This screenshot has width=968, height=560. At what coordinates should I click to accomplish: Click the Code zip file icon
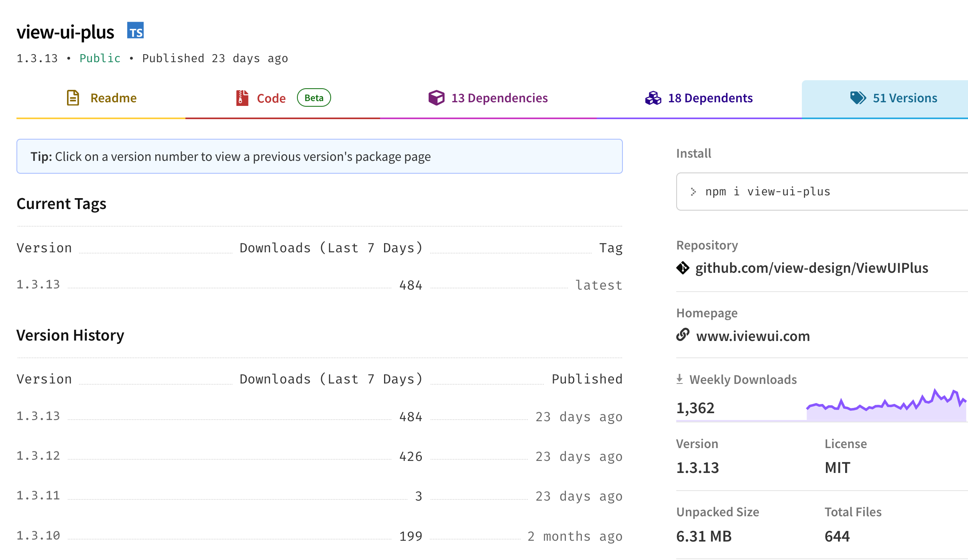tap(241, 97)
